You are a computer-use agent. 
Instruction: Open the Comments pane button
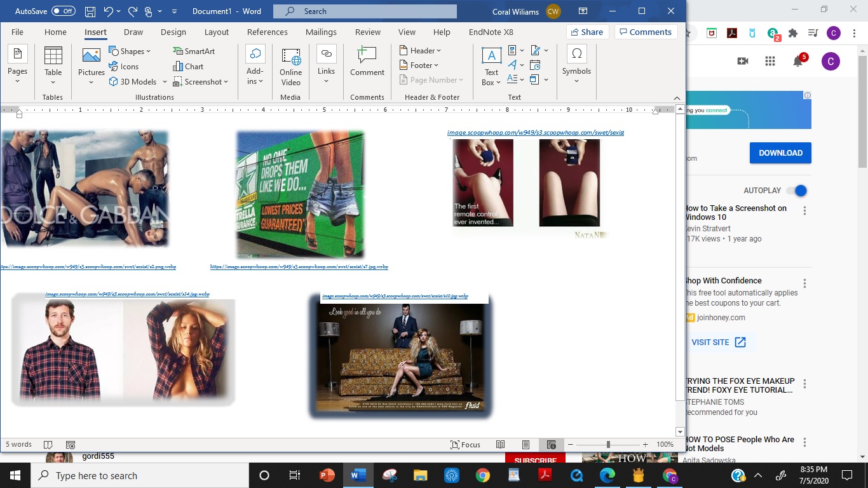pos(646,32)
